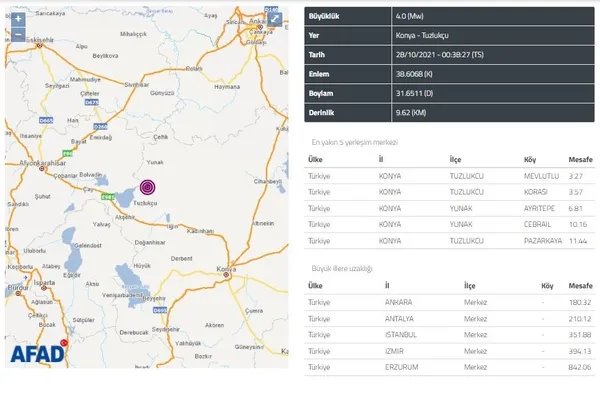Select the MEVLUTLU village row
The height and width of the screenshot is (400, 600).
(x=449, y=176)
